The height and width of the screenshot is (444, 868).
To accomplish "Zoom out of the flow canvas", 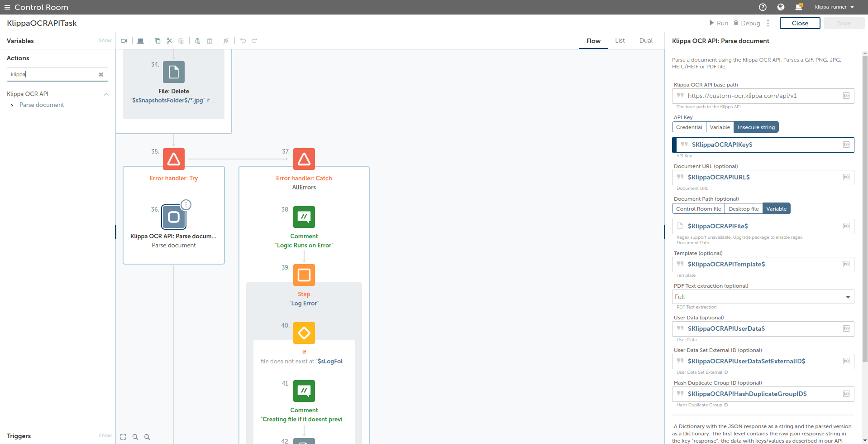I will pyautogui.click(x=135, y=437).
